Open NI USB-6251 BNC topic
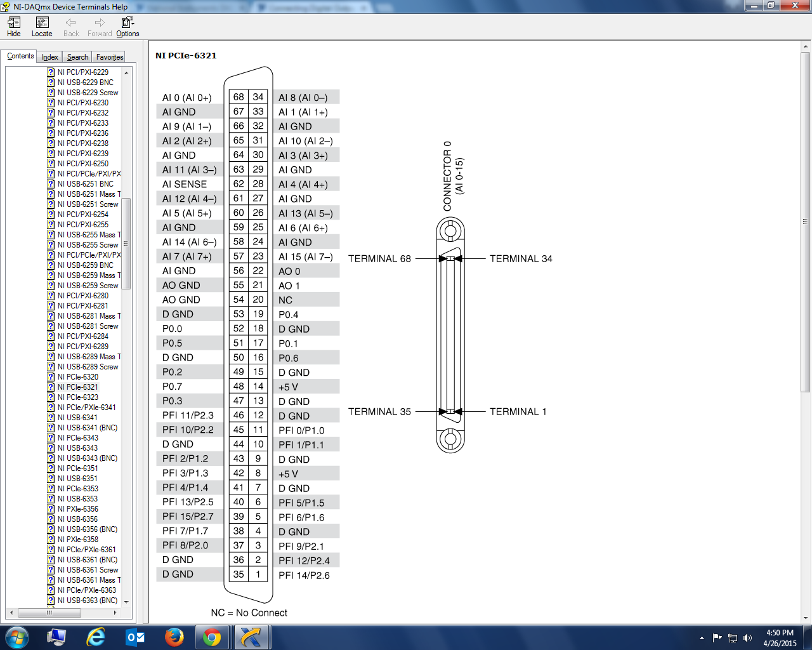Screen dimensions: 812x650 pos(85,184)
